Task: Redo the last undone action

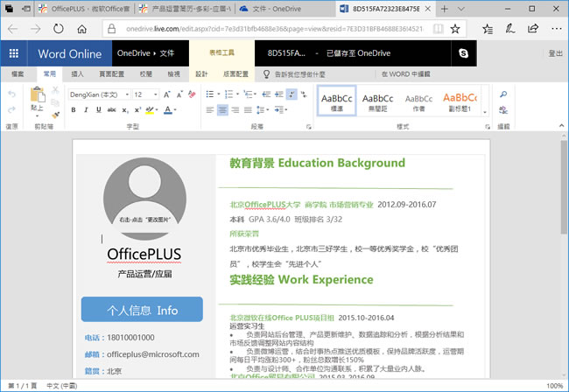Action: (x=12, y=109)
